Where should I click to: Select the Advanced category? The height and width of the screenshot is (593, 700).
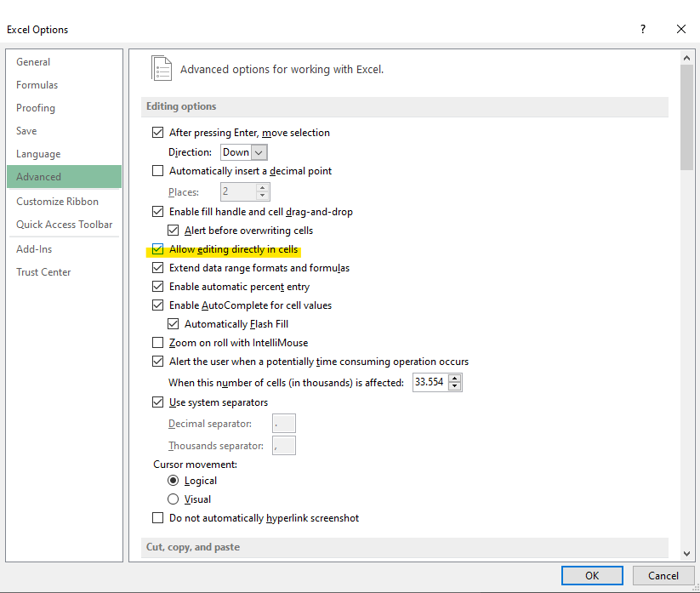pos(65,177)
